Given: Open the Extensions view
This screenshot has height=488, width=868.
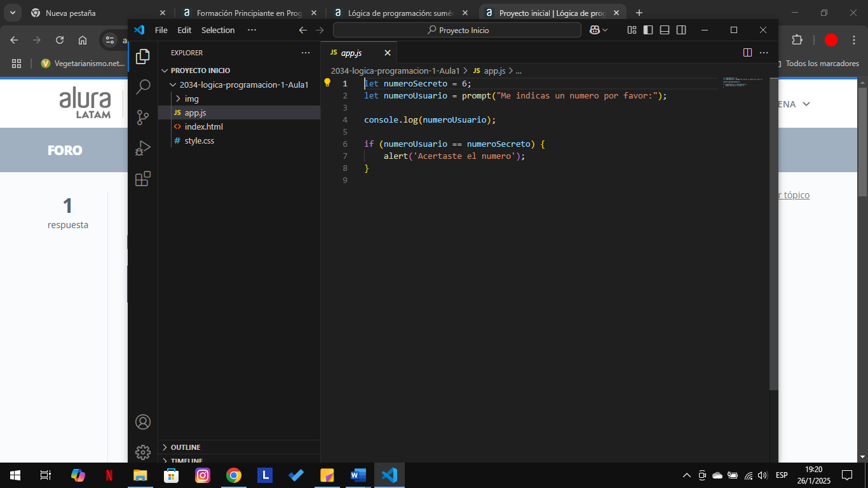Looking at the screenshot, I should click(143, 179).
